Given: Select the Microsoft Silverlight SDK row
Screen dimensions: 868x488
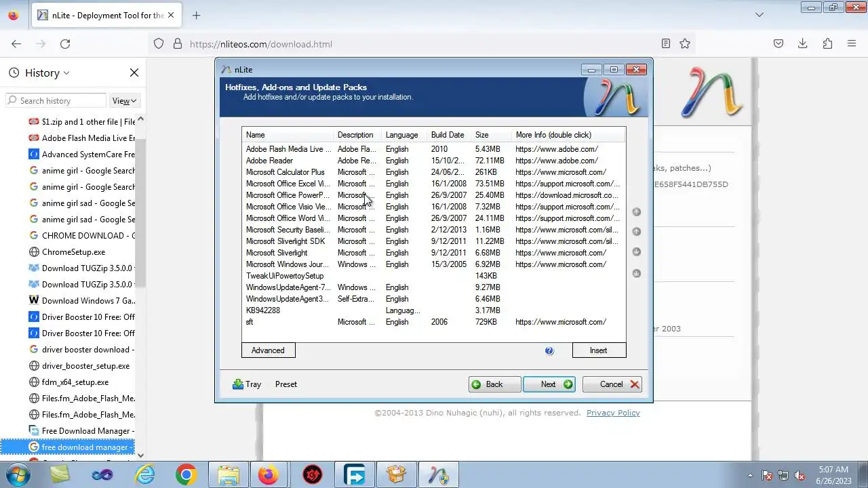Looking at the screenshot, I should point(433,241).
